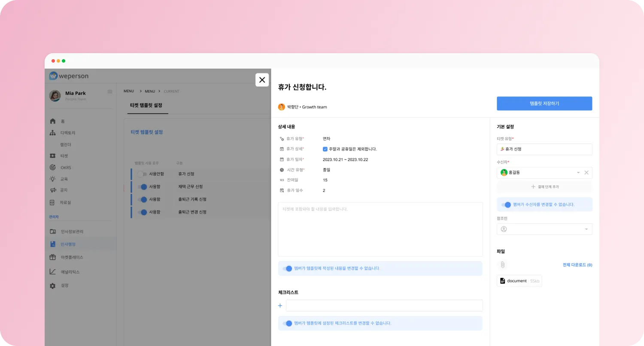Click the 휴가 상세 calendar icon

[282, 149]
